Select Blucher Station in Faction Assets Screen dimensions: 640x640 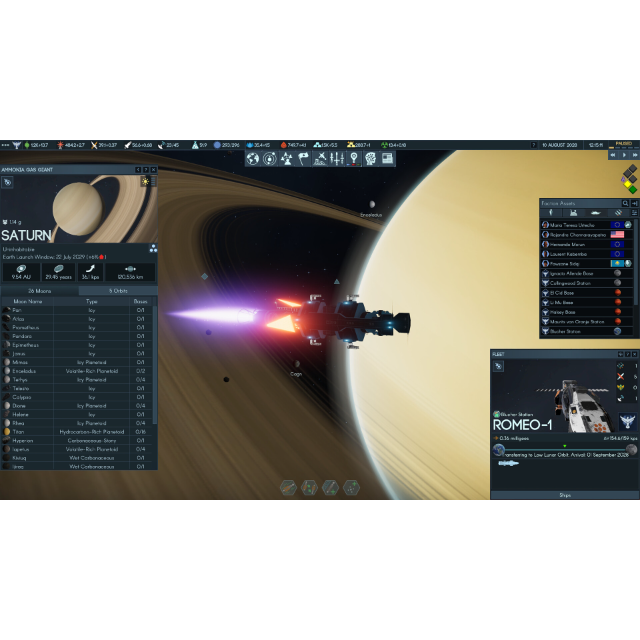tap(565, 331)
